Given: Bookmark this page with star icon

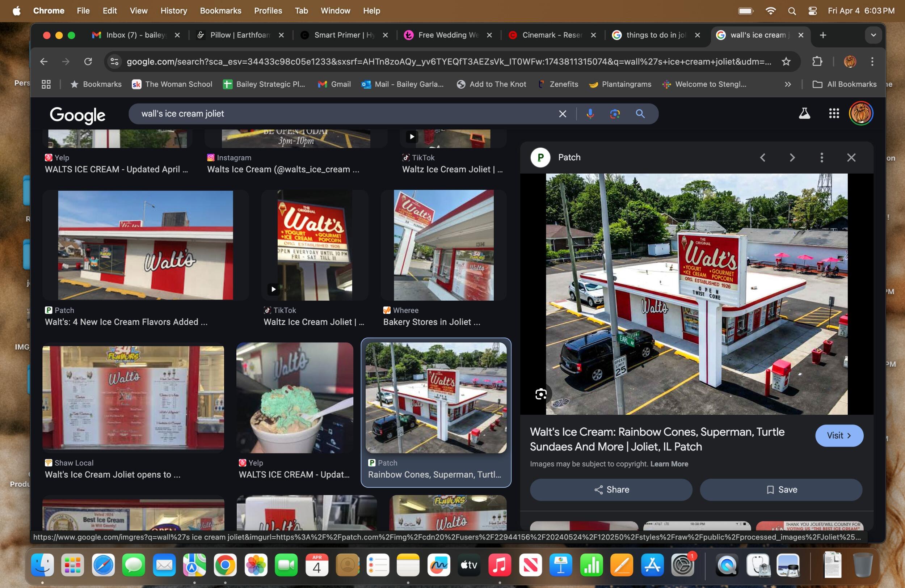Looking at the screenshot, I should click(x=786, y=61).
